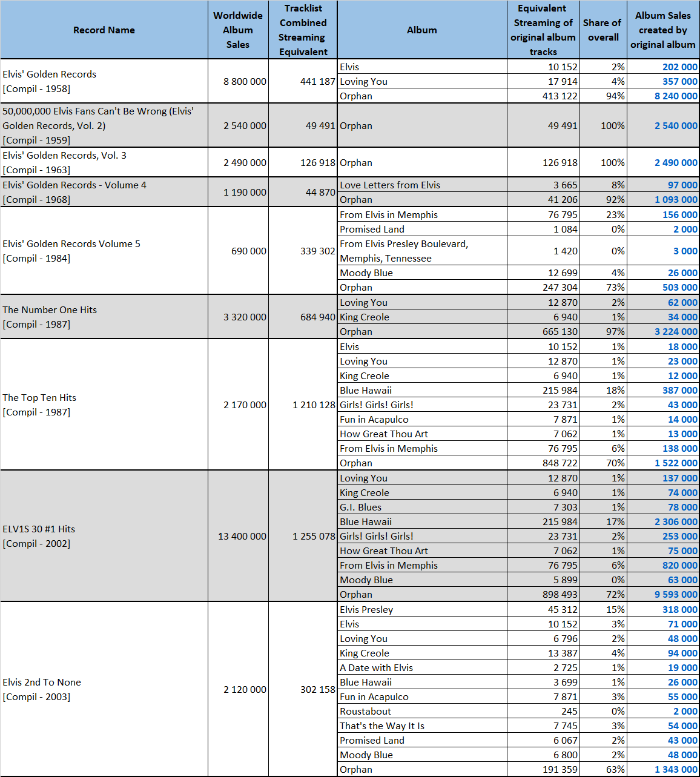Select the 'That's the Way It Is' album cell
700x777 pixels.
point(422,726)
